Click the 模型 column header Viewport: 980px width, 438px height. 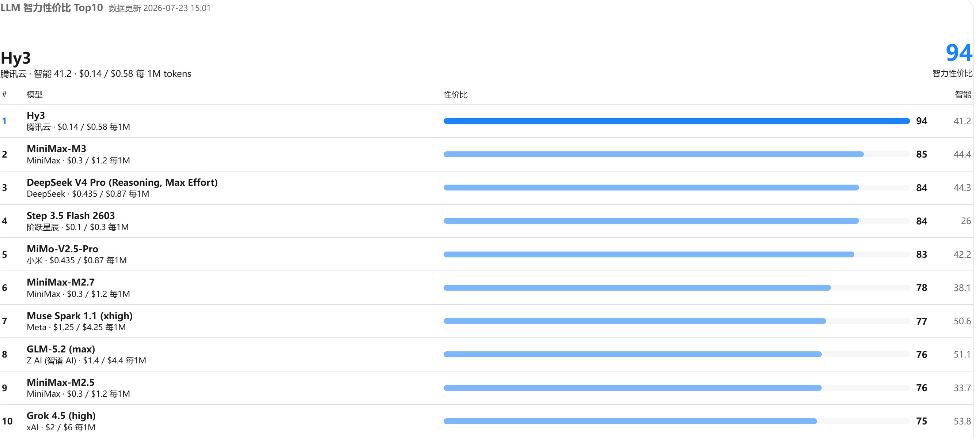click(35, 94)
